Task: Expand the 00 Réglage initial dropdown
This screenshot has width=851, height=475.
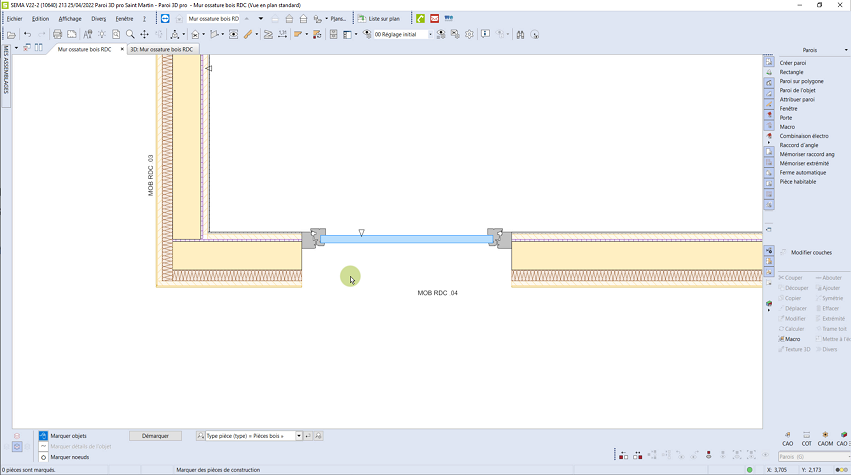Action: 431,34
